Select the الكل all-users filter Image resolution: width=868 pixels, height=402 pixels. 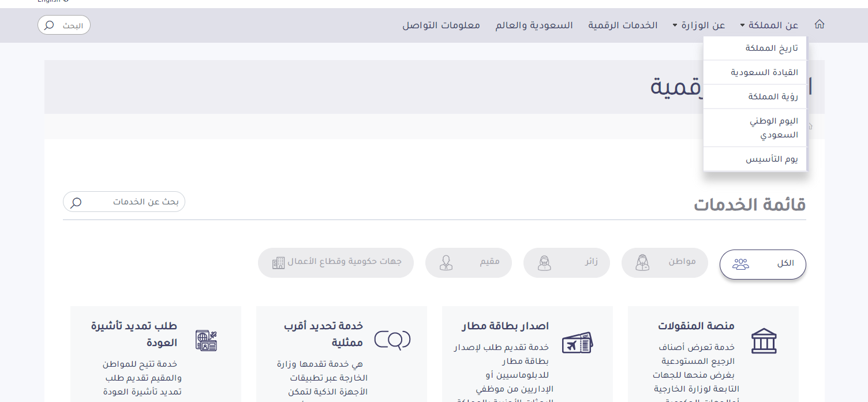click(762, 264)
